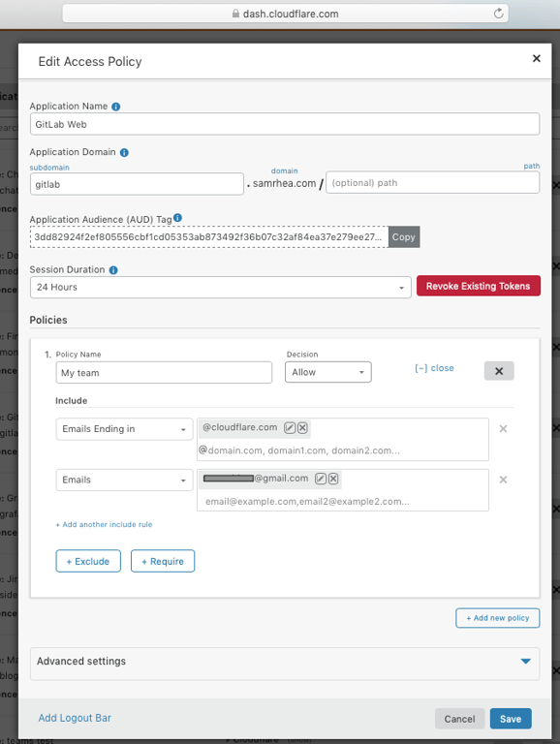Focus the gitlab subdomain field
Screen dimensions: 560x744
click(137, 184)
